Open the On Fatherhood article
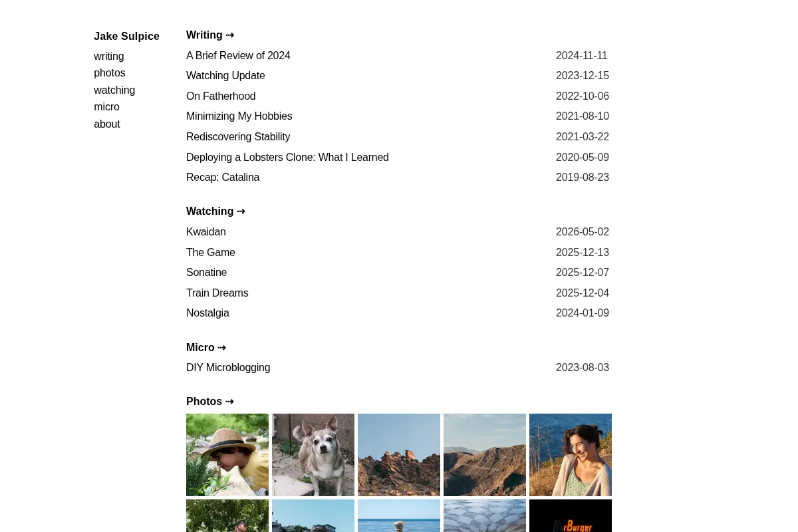Screen dimensions: 798x532 coord(221,96)
